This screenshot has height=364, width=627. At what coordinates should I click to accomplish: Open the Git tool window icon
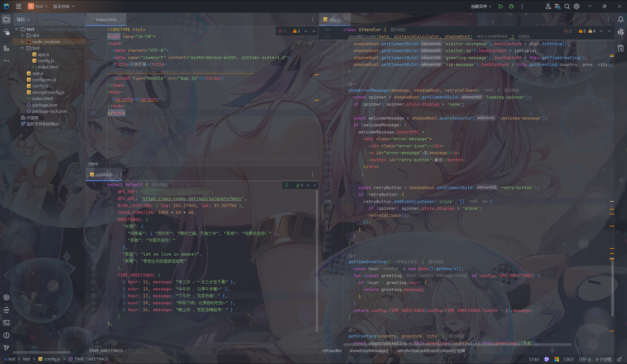[x=7, y=348]
